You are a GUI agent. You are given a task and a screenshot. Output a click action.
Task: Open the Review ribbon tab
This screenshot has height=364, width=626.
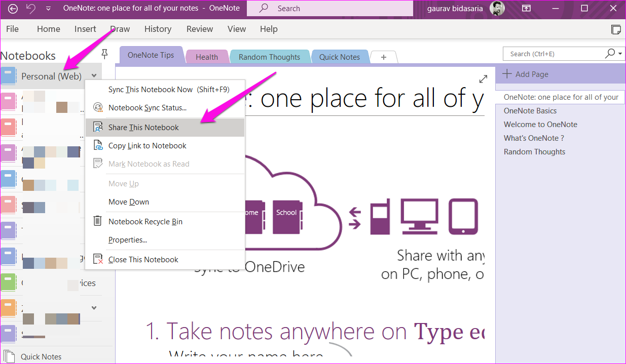pos(200,29)
